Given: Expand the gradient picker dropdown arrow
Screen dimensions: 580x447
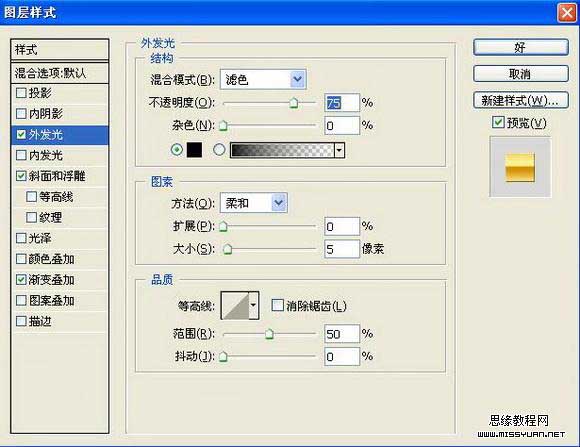Looking at the screenshot, I should click(x=339, y=150).
